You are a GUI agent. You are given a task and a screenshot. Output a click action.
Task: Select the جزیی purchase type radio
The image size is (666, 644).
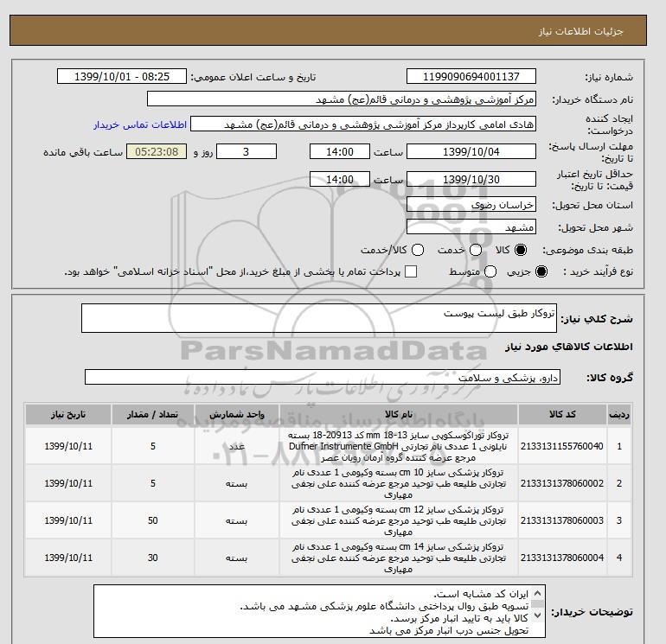click(x=541, y=271)
